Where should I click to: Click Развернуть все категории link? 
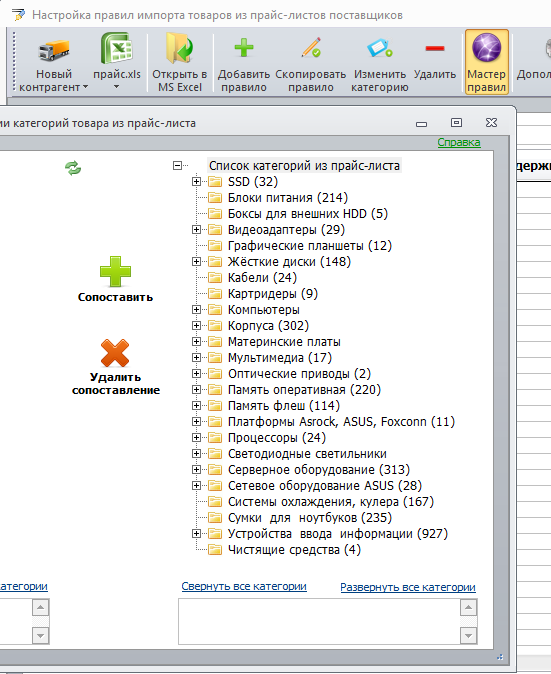(x=408, y=587)
